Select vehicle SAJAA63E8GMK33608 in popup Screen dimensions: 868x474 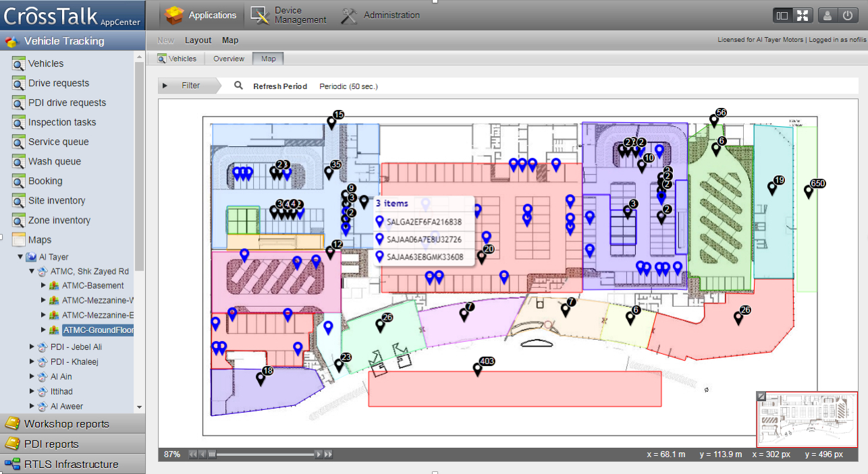[424, 257]
